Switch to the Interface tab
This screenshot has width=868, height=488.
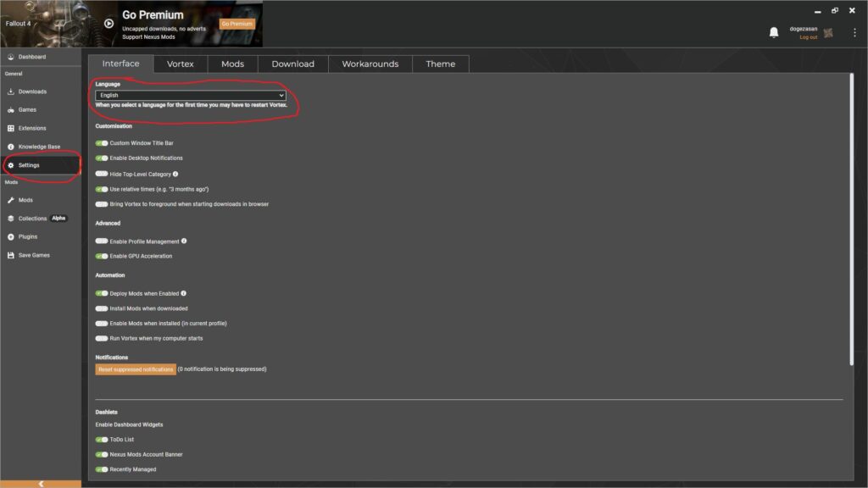[120, 64]
